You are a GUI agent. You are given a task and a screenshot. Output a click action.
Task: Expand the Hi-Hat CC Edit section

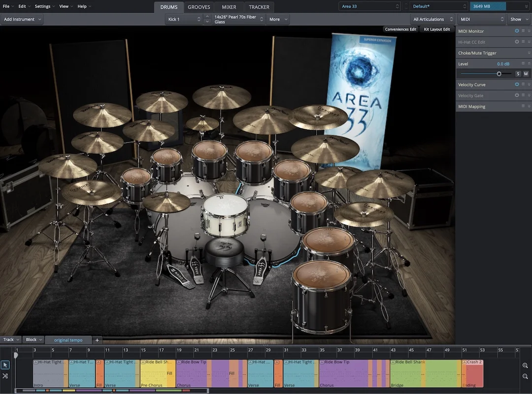click(x=529, y=42)
